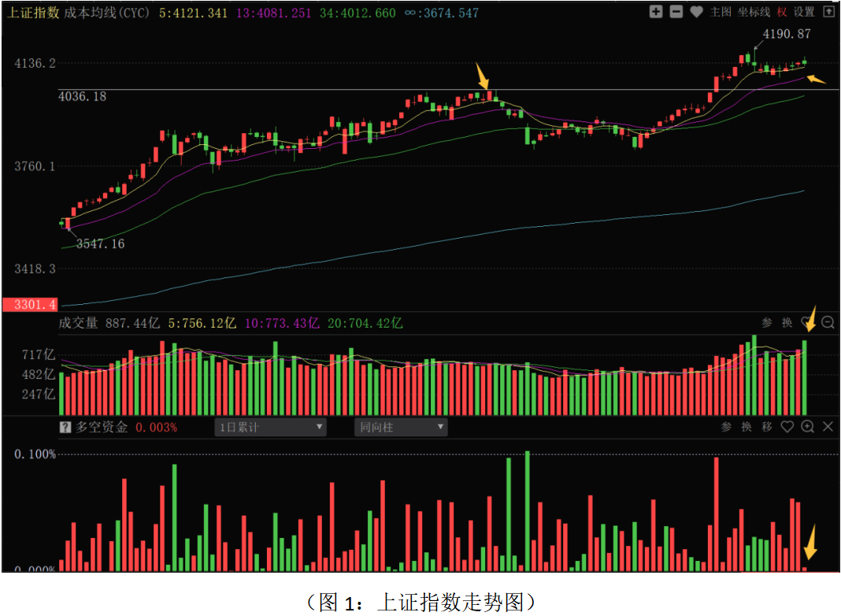841x616 pixels.
Task: Click 换 in the 成交量 panel header
Action: (x=787, y=322)
